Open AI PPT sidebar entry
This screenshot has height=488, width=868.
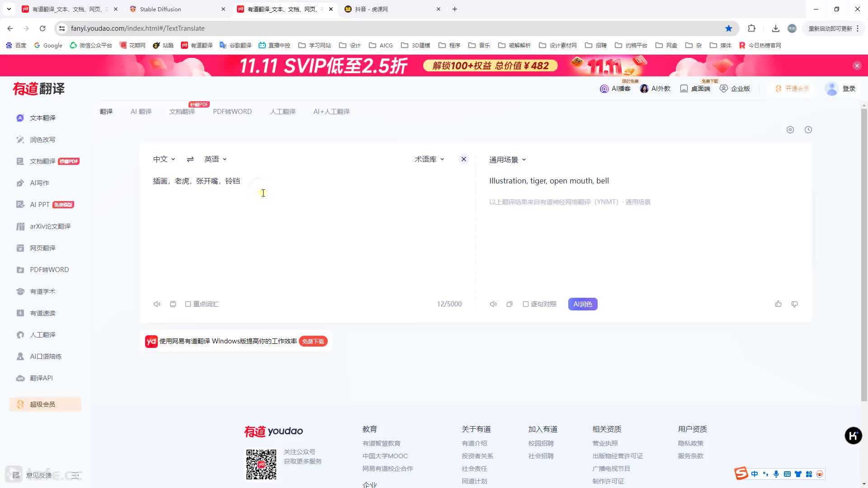click(45, 205)
